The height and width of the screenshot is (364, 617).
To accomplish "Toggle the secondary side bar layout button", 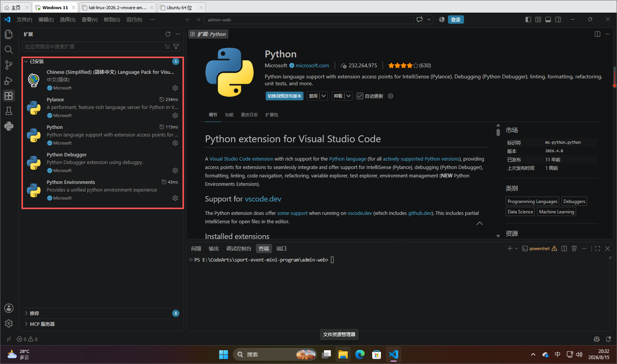I will (558, 19).
